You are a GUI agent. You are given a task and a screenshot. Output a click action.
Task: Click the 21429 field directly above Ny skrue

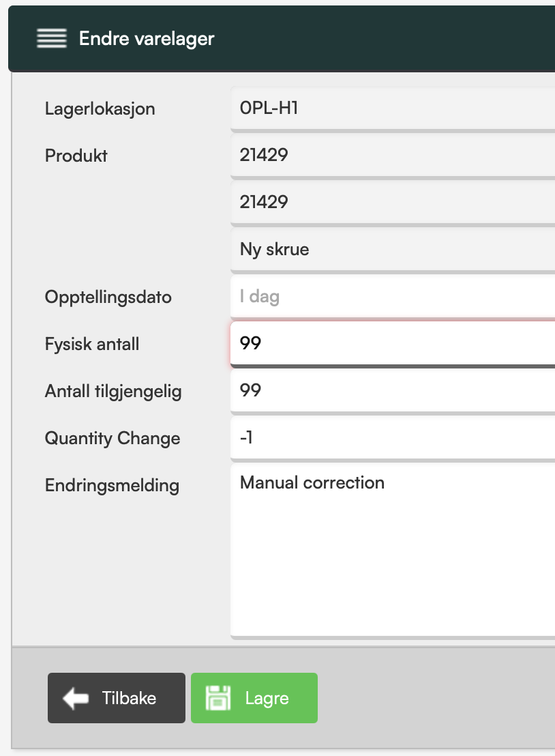(393, 202)
